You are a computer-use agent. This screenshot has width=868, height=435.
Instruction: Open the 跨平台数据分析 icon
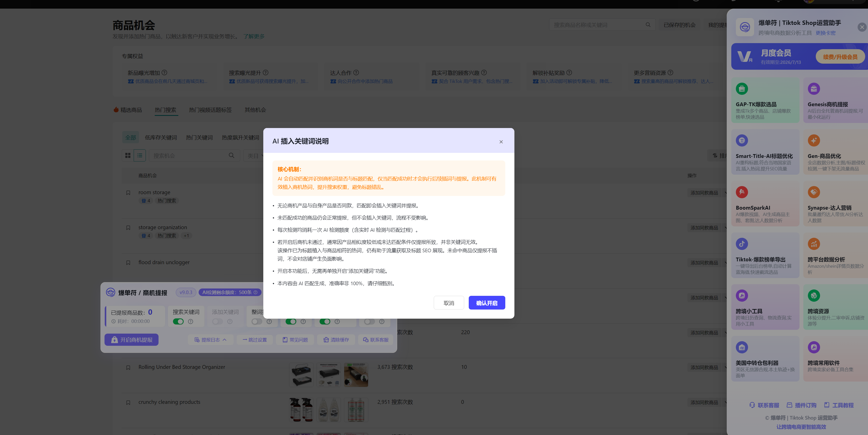coord(814,244)
